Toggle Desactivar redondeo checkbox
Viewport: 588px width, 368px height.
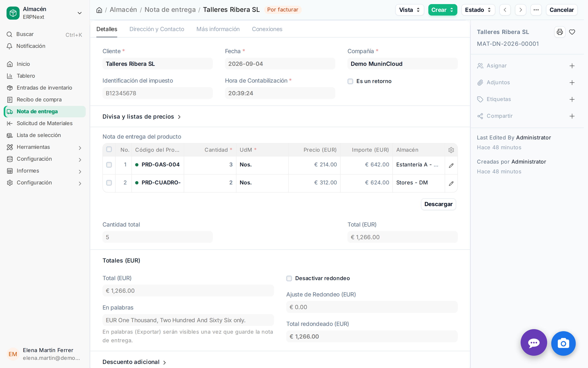click(289, 278)
